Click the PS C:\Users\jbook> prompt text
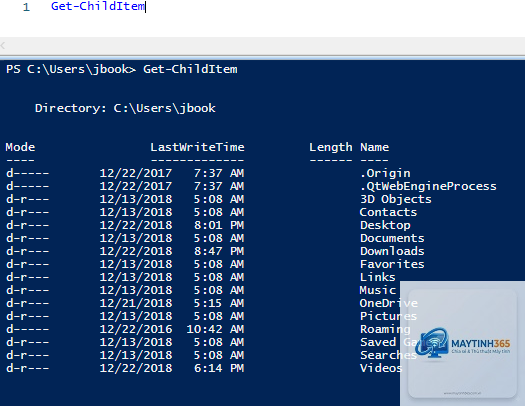Viewport: 525px width, 406px height. [71, 69]
